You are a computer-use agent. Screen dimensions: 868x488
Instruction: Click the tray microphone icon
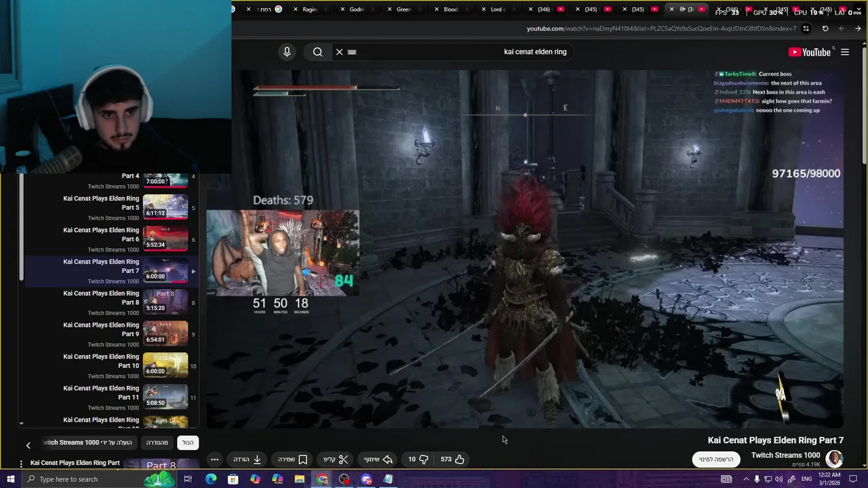coord(757,479)
